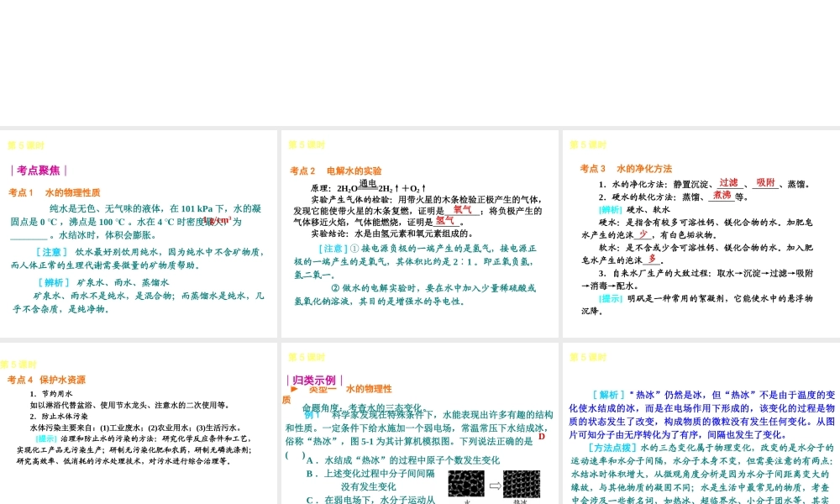Click 第5课时 label on 考点3 slide

click(x=588, y=144)
